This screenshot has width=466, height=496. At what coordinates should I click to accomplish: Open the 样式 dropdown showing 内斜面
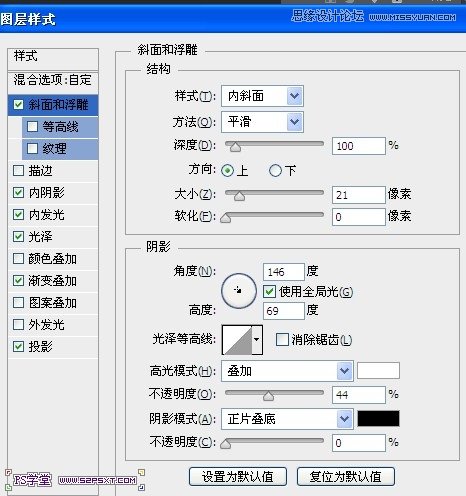(262, 96)
